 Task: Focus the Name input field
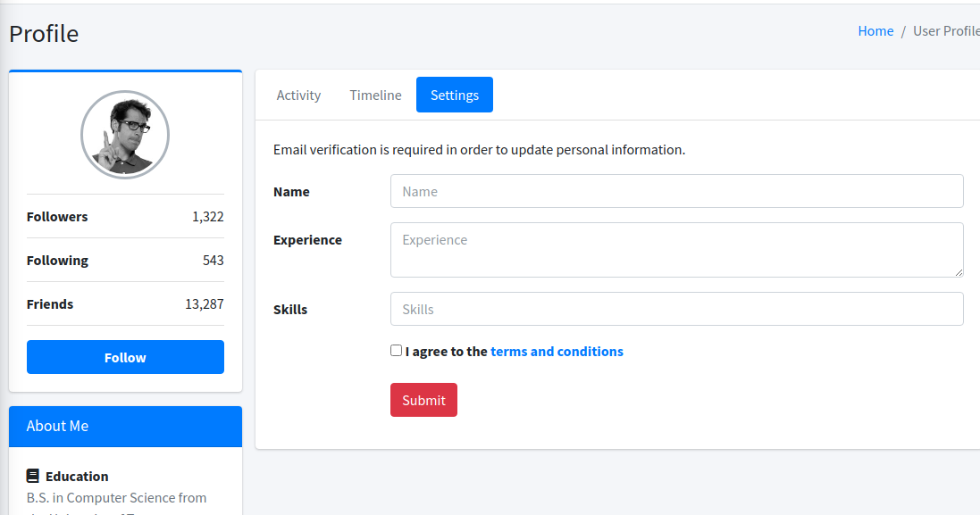(676, 191)
